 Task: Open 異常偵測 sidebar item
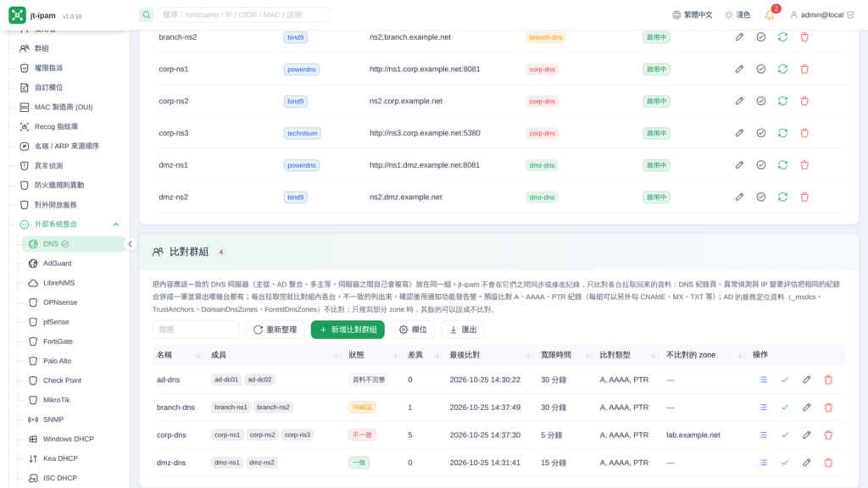pos(48,165)
